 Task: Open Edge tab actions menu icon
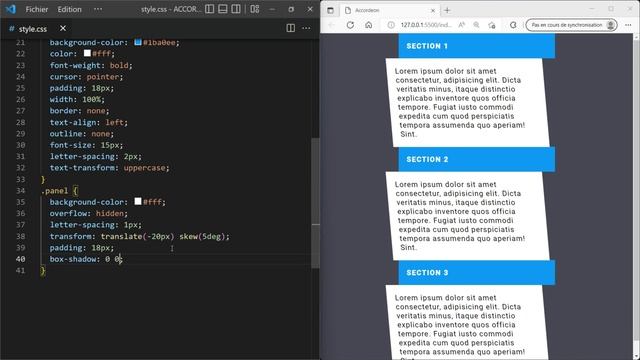pos(331,10)
